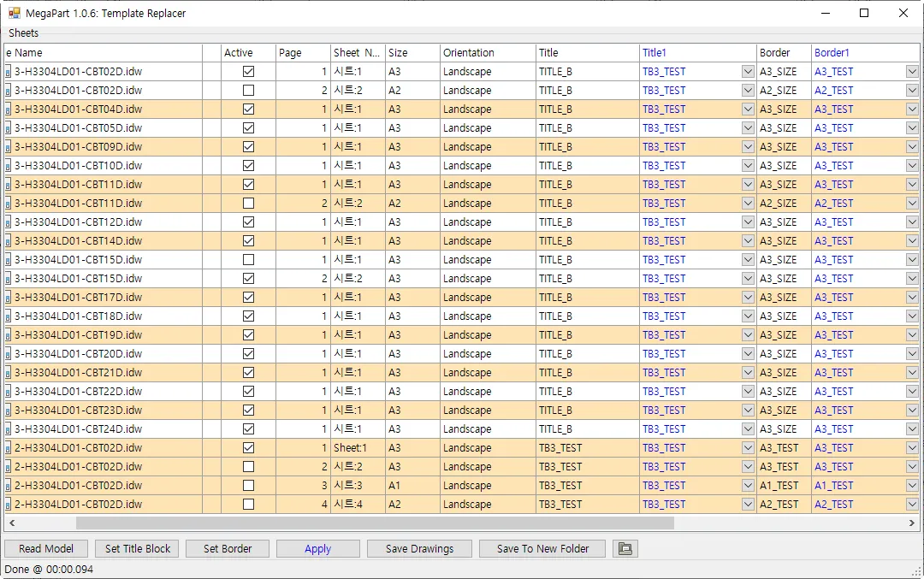Sort by the Page column header
The width and height of the screenshot is (924, 579).
[x=303, y=52]
